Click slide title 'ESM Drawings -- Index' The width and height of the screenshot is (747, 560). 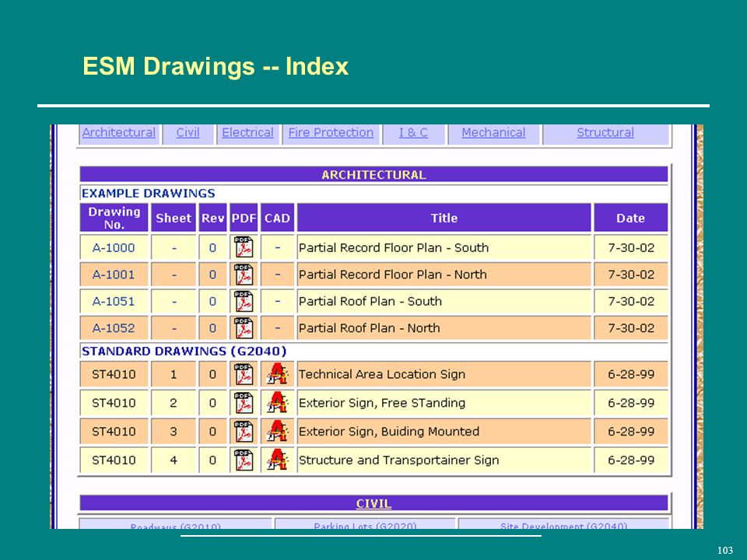coord(216,65)
